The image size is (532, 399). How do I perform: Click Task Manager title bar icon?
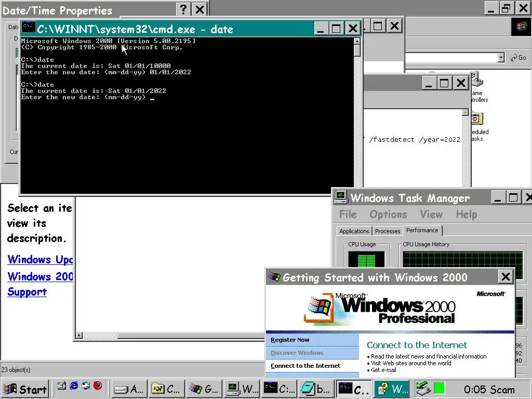(x=341, y=197)
